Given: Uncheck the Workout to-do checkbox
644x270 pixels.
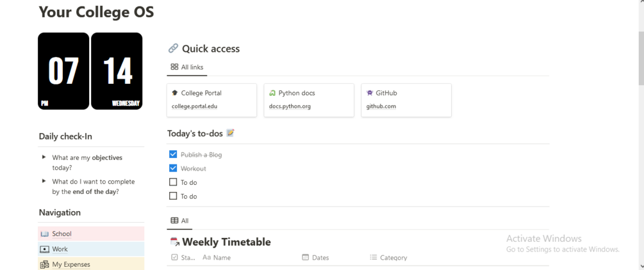Looking at the screenshot, I should tap(173, 168).
